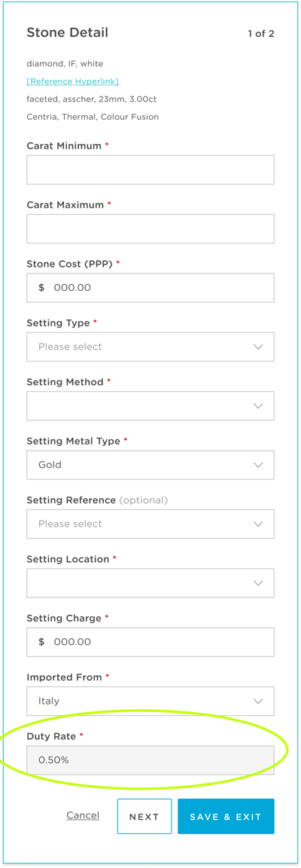Open the Setting Type dropdown
The image size is (301, 868).
(150, 347)
